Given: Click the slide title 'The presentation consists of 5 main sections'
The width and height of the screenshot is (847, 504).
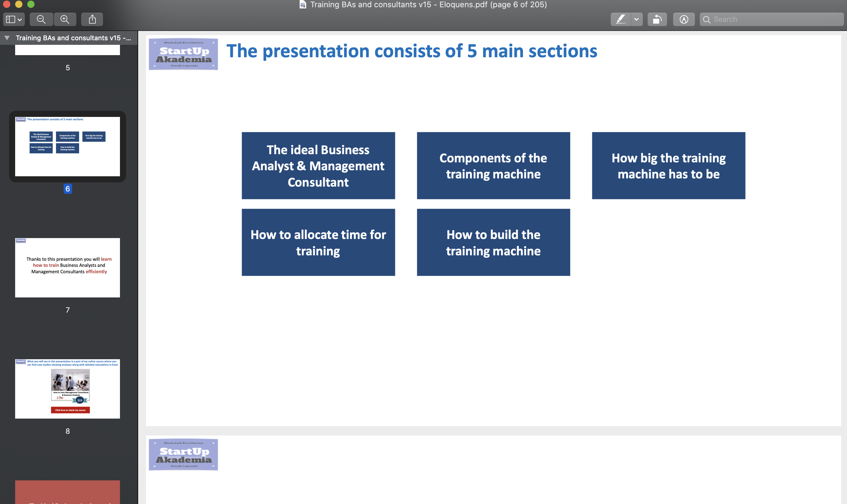Looking at the screenshot, I should (x=412, y=51).
